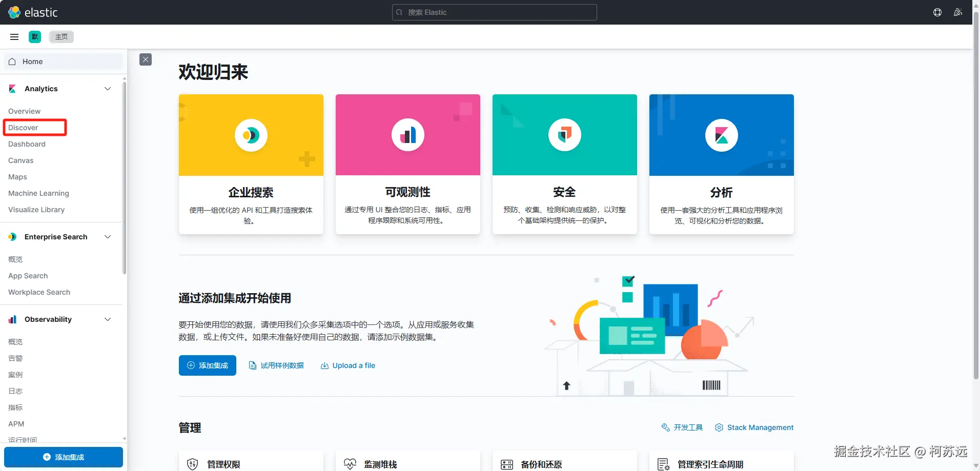Open 日志 in the sidebar
This screenshot has width=980, height=471.
tap(15, 391)
